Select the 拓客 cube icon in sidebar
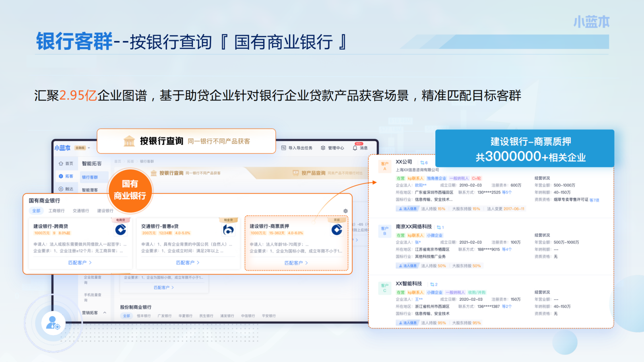The width and height of the screenshot is (644, 362). point(61,176)
